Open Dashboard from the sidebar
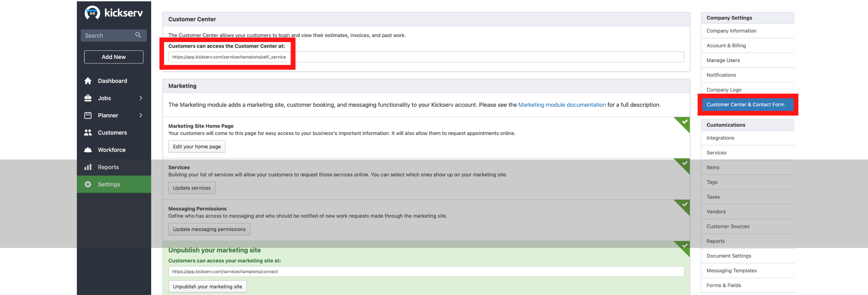The width and height of the screenshot is (868, 295). [114, 81]
